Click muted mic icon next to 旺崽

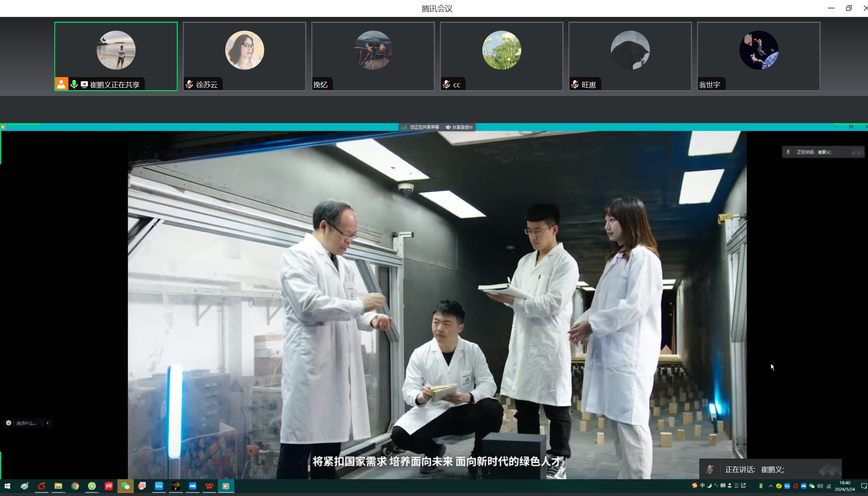[575, 84]
